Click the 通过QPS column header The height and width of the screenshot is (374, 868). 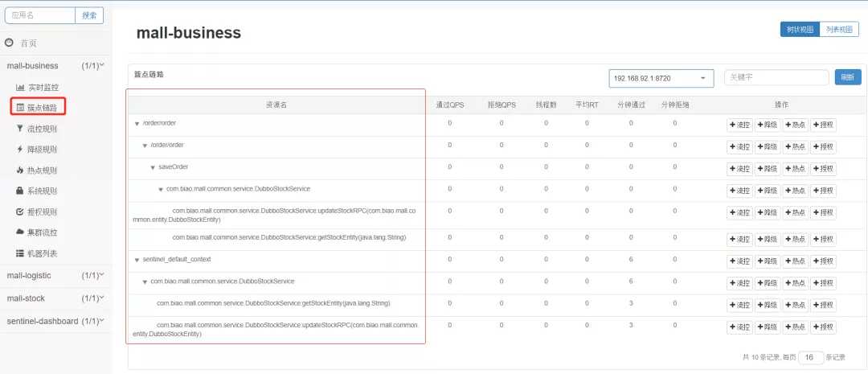(x=450, y=105)
